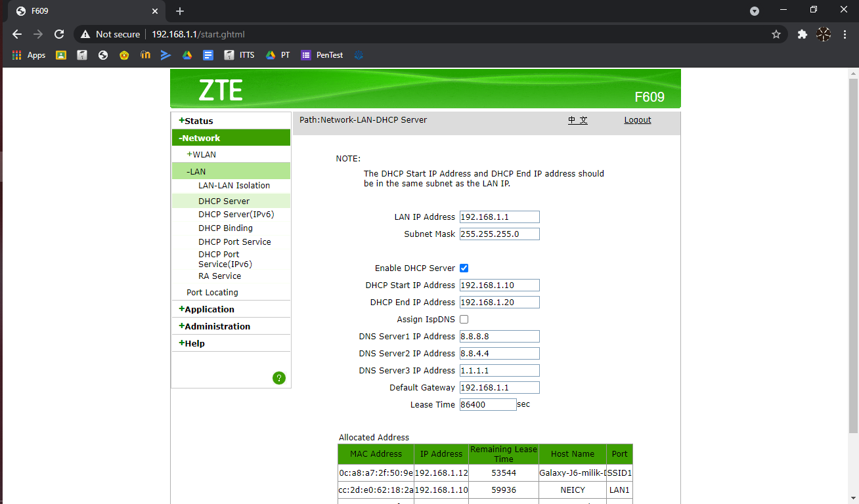Go forward in browser history

[38, 34]
